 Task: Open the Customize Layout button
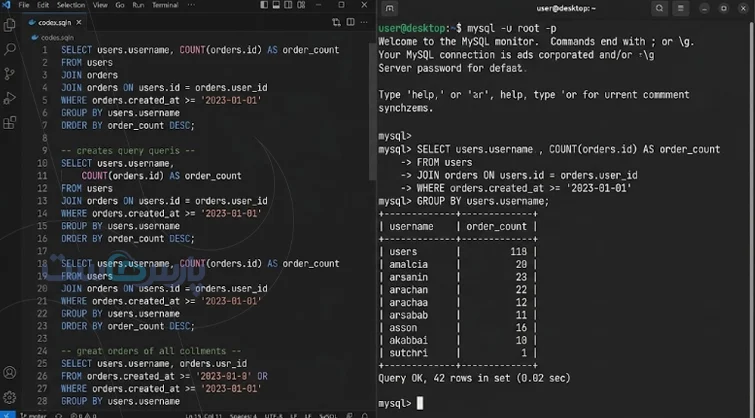[x=301, y=5]
